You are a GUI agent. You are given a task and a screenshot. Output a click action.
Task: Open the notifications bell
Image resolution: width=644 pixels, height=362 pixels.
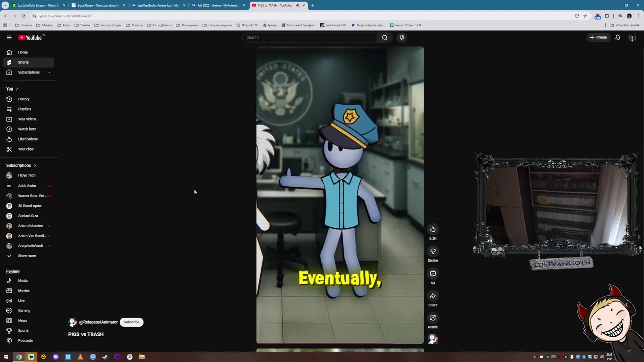click(x=618, y=37)
